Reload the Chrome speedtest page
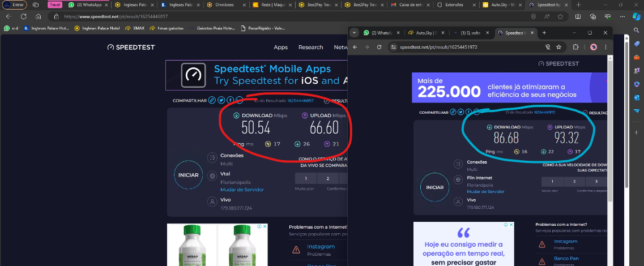 (378, 47)
